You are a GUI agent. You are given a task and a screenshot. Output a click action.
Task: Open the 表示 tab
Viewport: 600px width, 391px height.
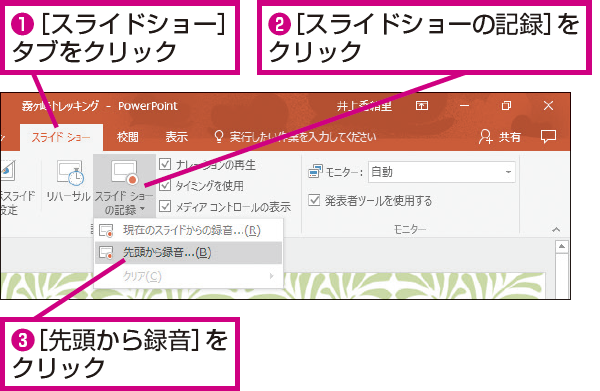click(x=176, y=137)
